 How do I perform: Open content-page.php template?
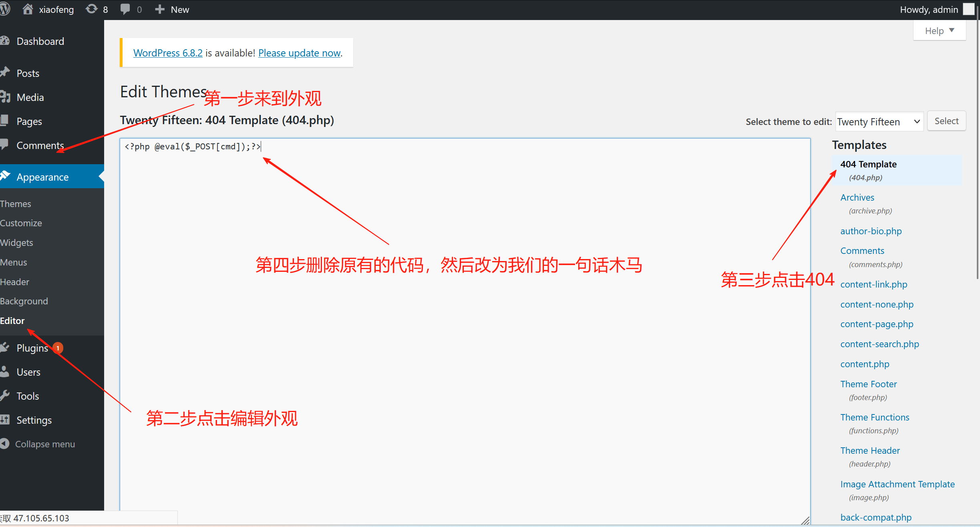click(877, 324)
